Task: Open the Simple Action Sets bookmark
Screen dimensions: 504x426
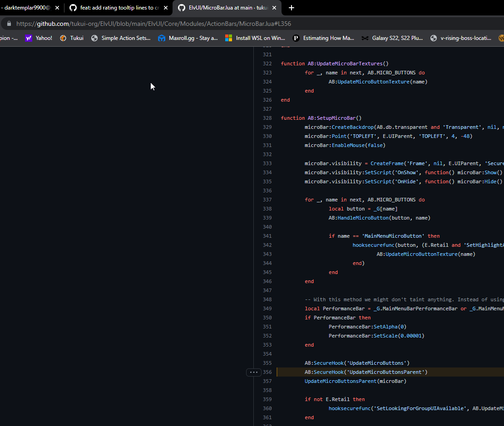Action: (121, 38)
